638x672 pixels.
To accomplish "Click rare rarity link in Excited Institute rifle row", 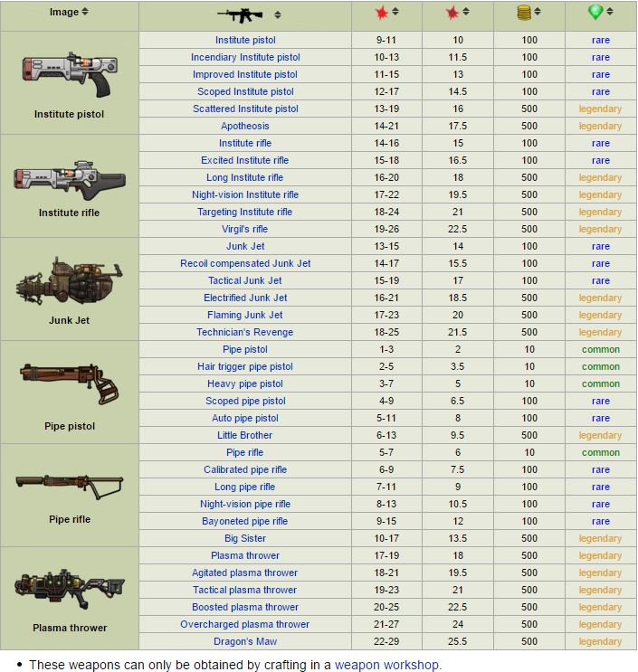I will pos(600,160).
